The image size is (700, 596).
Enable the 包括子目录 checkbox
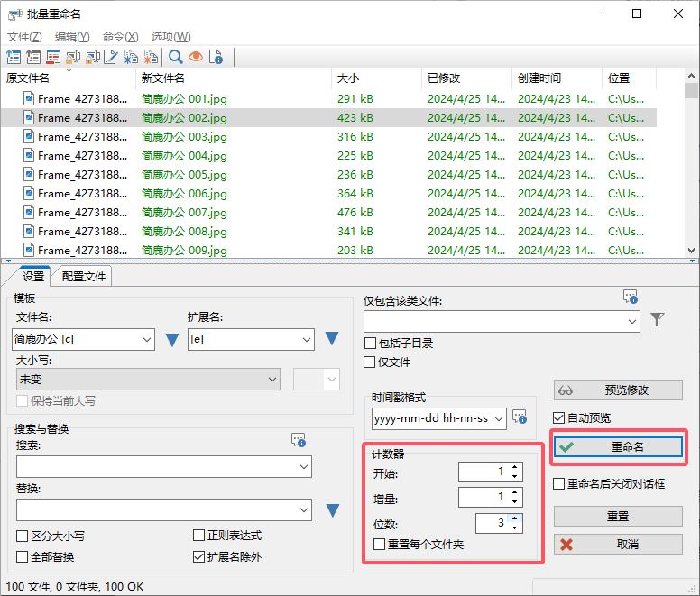(370, 343)
